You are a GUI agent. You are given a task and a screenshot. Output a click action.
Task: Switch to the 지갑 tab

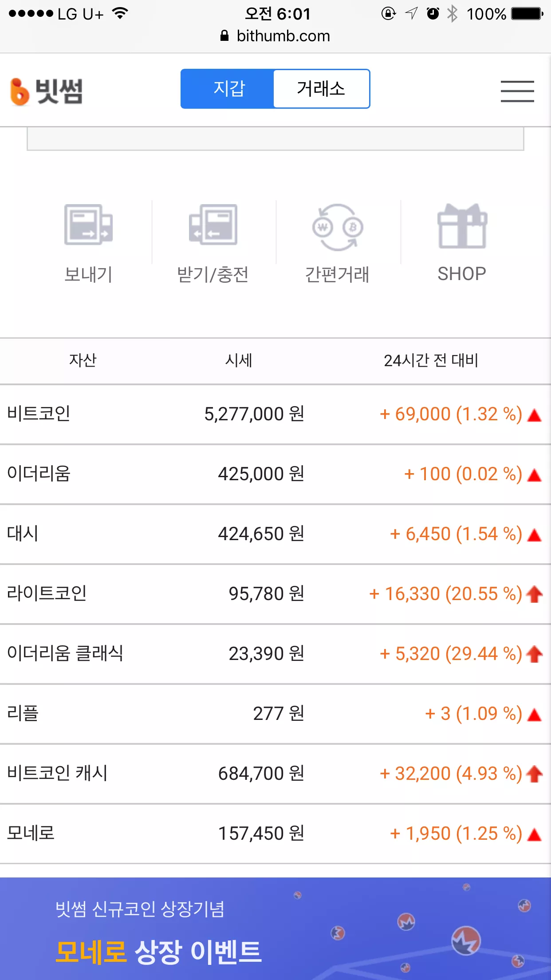pos(228,88)
